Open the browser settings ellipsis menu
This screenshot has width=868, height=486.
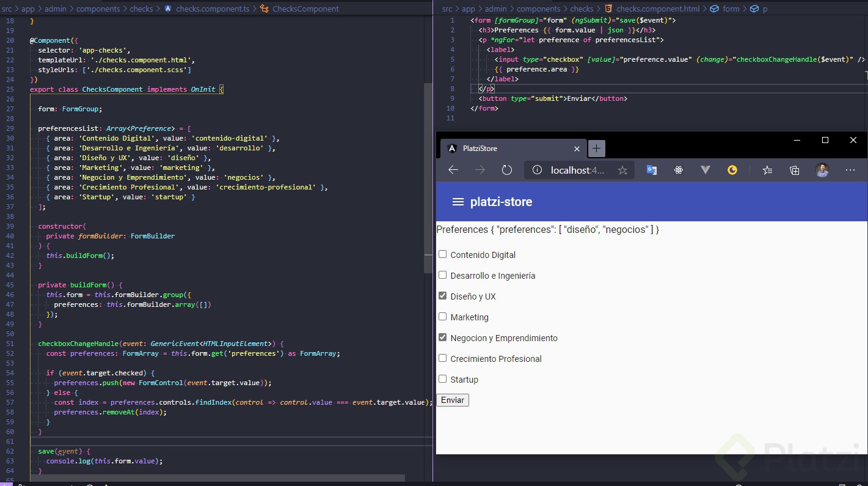point(850,171)
